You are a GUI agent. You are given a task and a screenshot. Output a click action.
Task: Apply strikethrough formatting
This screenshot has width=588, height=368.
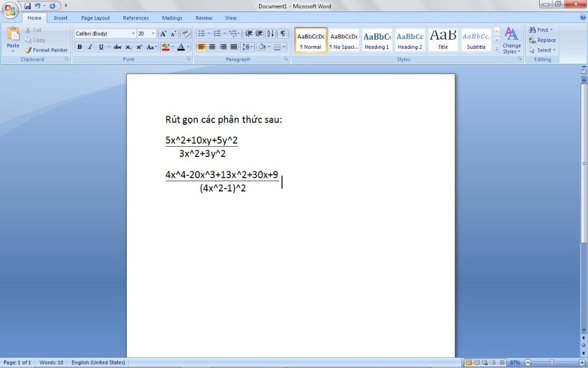click(x=117, y=47)
